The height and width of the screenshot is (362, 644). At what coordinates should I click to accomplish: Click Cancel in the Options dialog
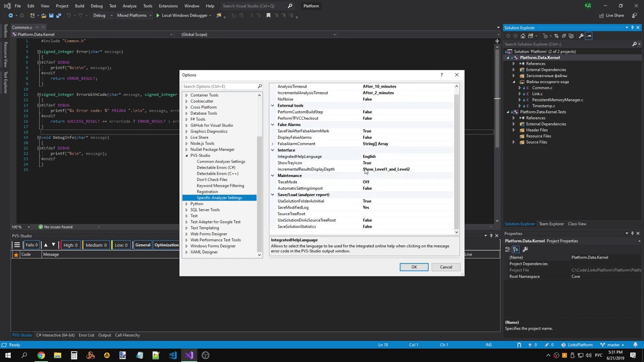point(446,267)
